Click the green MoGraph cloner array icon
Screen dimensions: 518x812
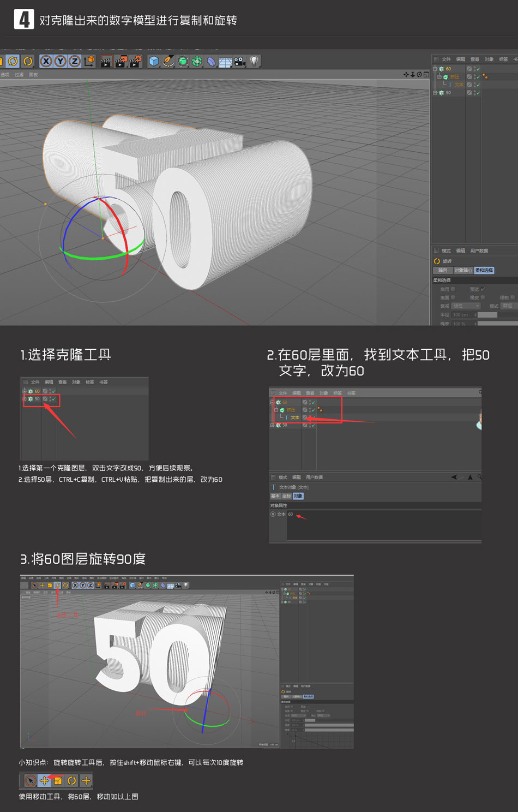click(x=197, y=61)
